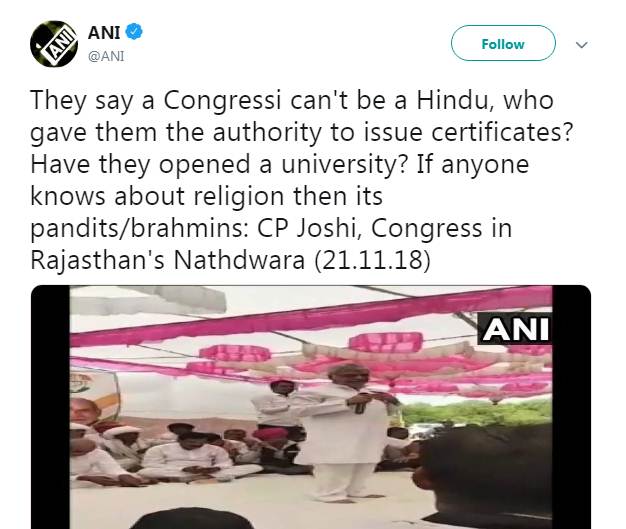Click the ANI watermark in video

(x=515, y=329)
